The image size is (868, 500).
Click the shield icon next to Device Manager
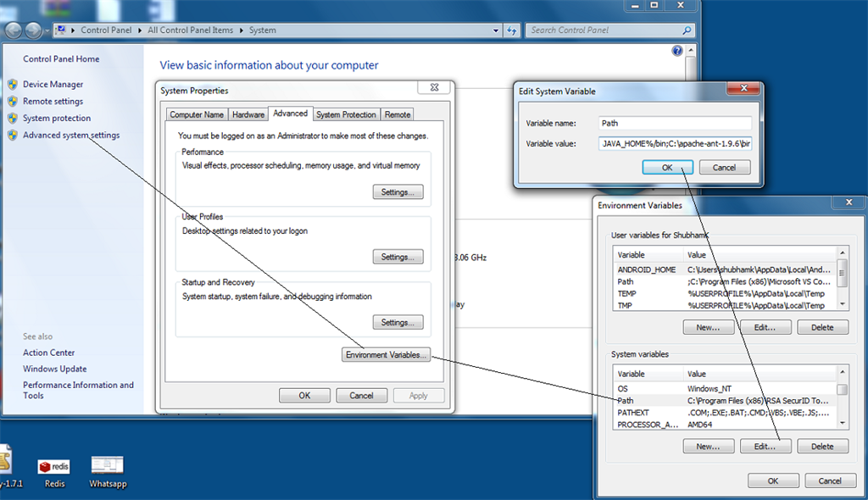click(x=12, y=84)
